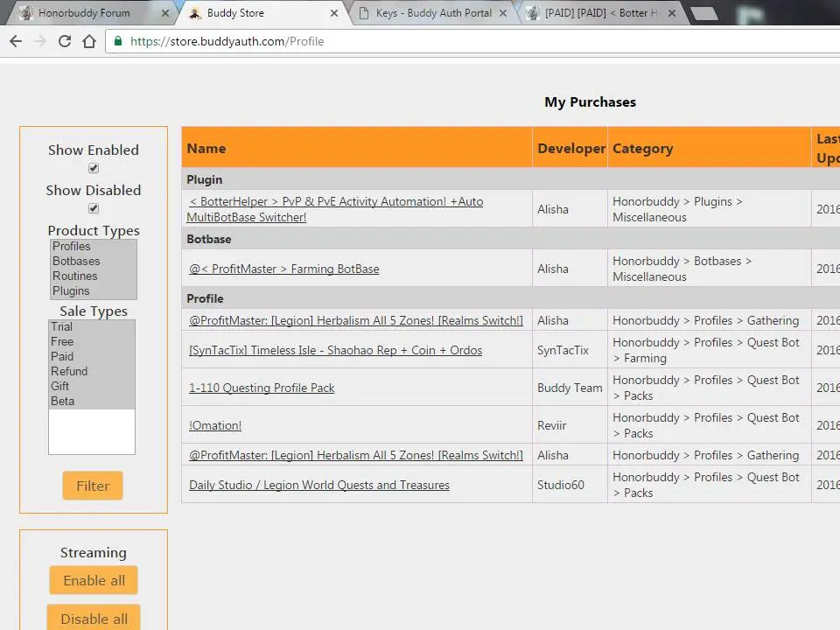Viewport: 840px width, 630px height.
Task: Click the Enable all streaming button
Action: click(x=94, y=580)
